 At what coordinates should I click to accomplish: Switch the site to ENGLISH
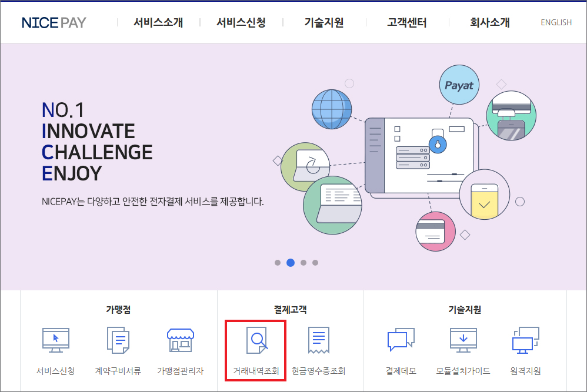pos(555,22)
